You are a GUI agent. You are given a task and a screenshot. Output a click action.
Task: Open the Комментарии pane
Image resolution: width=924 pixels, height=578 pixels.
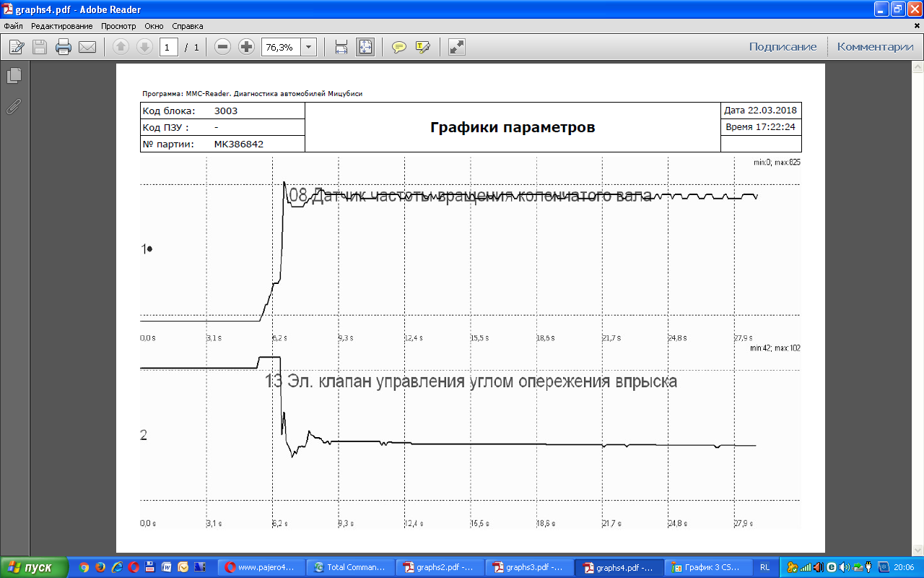[x=875, y=47]
